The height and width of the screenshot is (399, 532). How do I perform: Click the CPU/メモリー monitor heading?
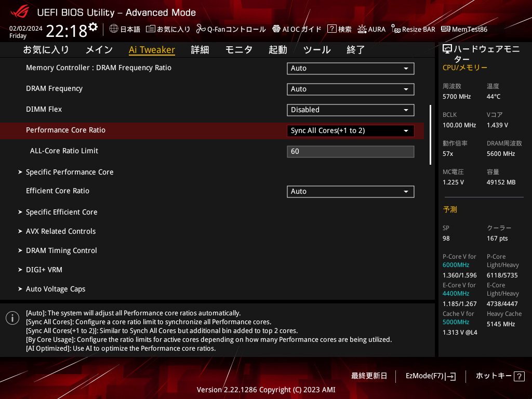click(465, 68)
